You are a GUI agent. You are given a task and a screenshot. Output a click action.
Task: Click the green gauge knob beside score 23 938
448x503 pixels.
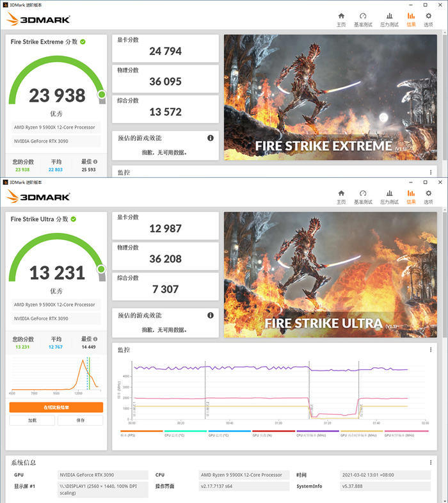(102, 94)
